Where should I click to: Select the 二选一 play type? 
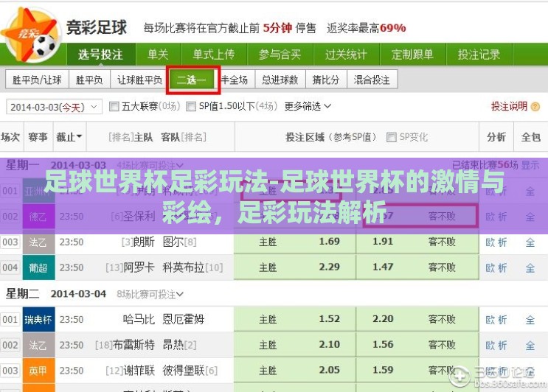192,80
